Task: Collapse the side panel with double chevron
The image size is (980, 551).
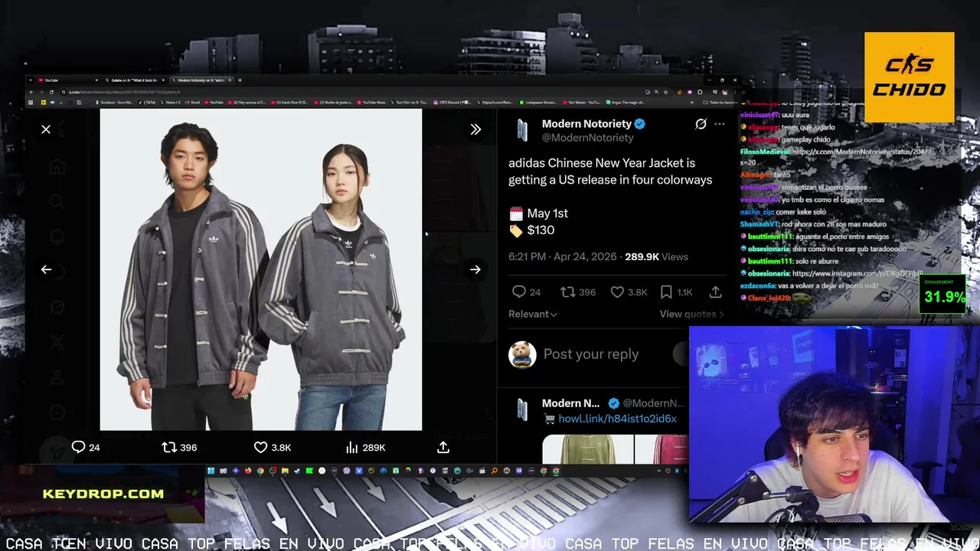Action: click(x=475, y=129)
